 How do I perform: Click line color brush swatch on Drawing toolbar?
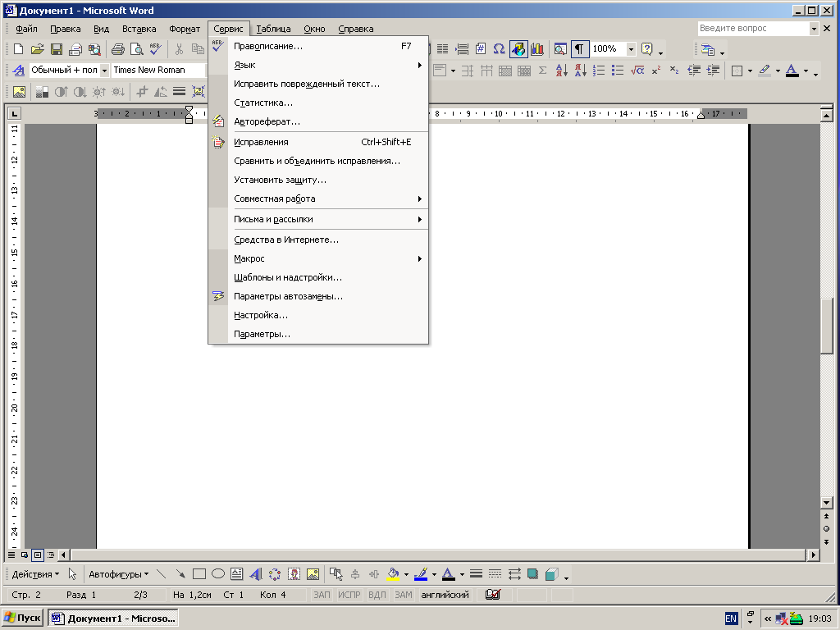coord(421,574)
